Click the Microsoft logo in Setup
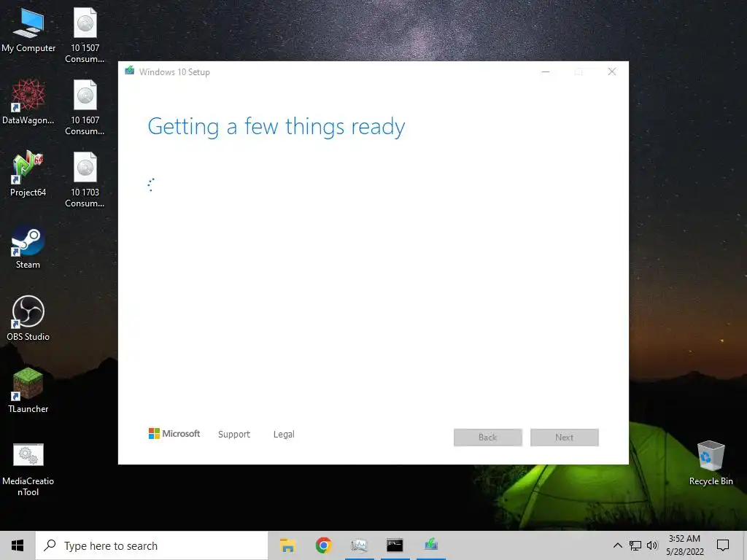Viewport: 747px width, 560px height. click(174, 433)
